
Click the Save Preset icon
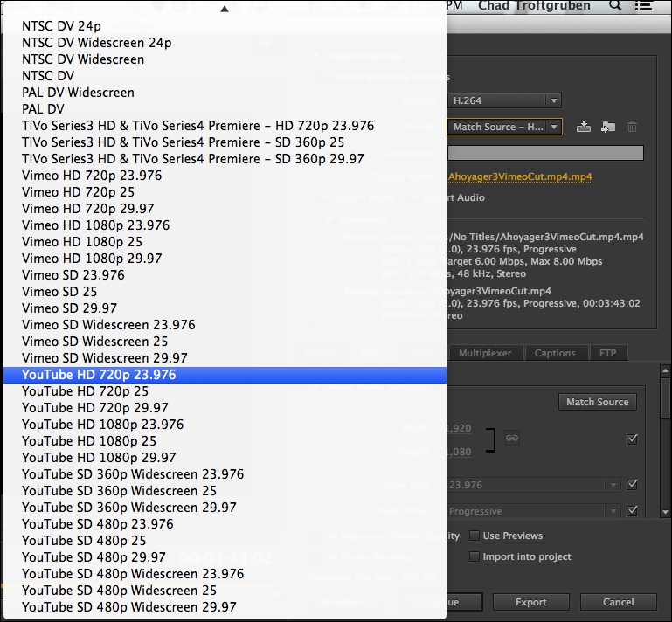[583, 127]
